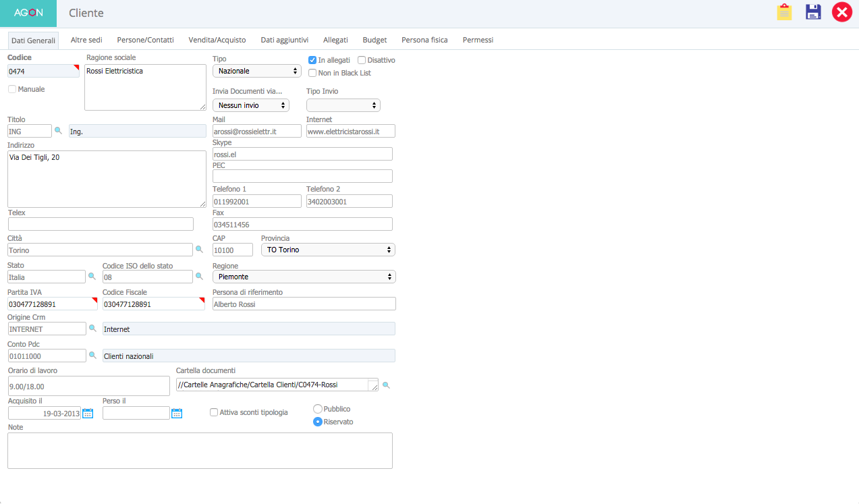Image resolution: width=859 pixels, height=504 pixels.
Task: Click the Titolo code field showing ING
Action: coord(30,131)
